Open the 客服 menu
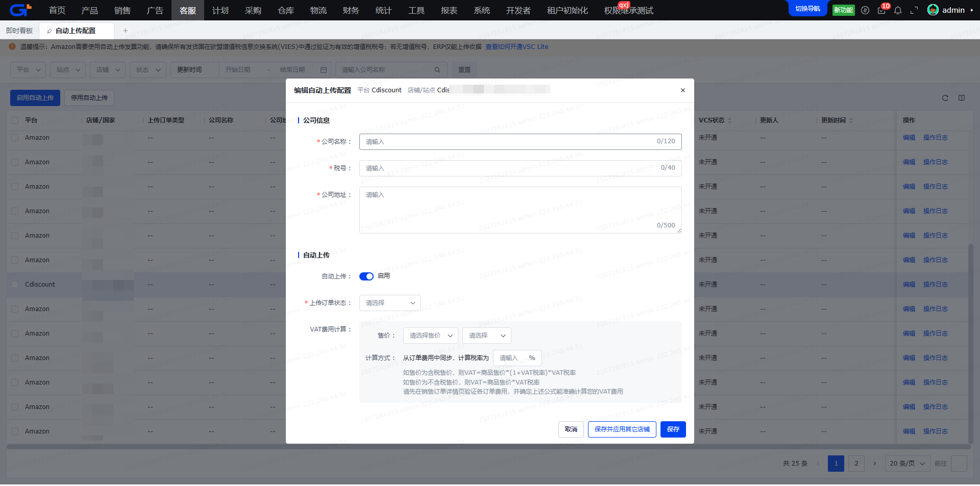The image size is (980, 486). point(188,10)
